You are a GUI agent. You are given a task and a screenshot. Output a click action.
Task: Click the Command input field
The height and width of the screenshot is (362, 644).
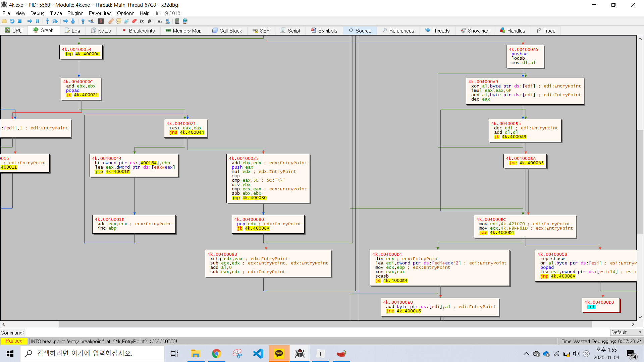(x=317, y=333)
